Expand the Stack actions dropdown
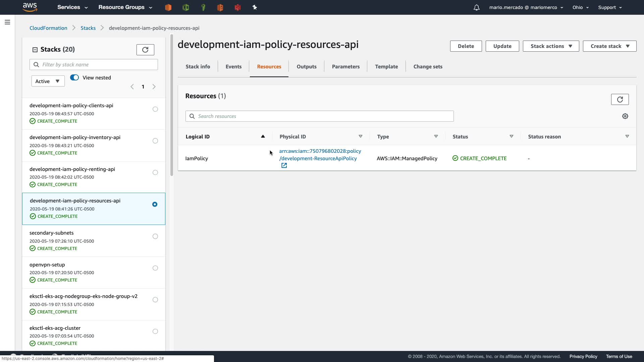The image size is (644, 362). tap(551, 46)
